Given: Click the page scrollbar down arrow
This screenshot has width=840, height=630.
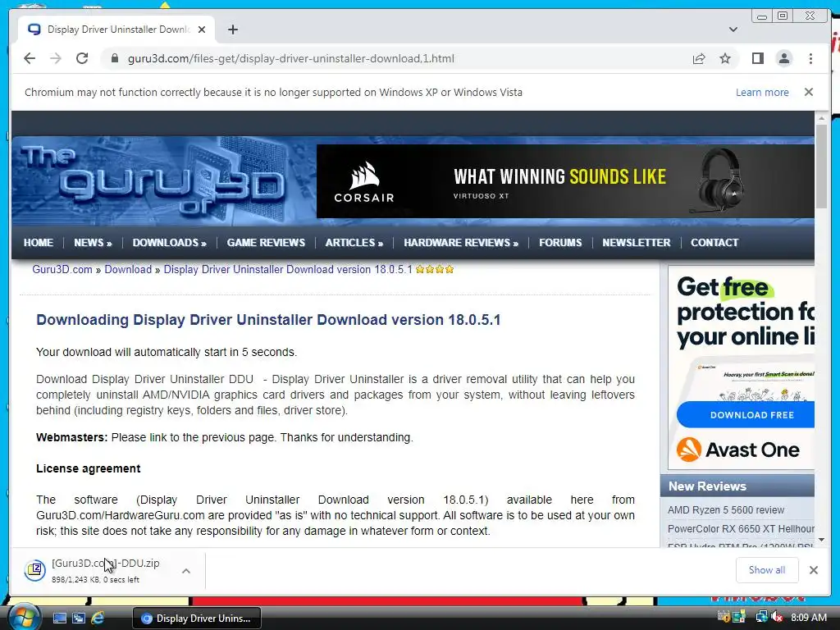Looking at the screenshot, I should [x=821, y=540].
